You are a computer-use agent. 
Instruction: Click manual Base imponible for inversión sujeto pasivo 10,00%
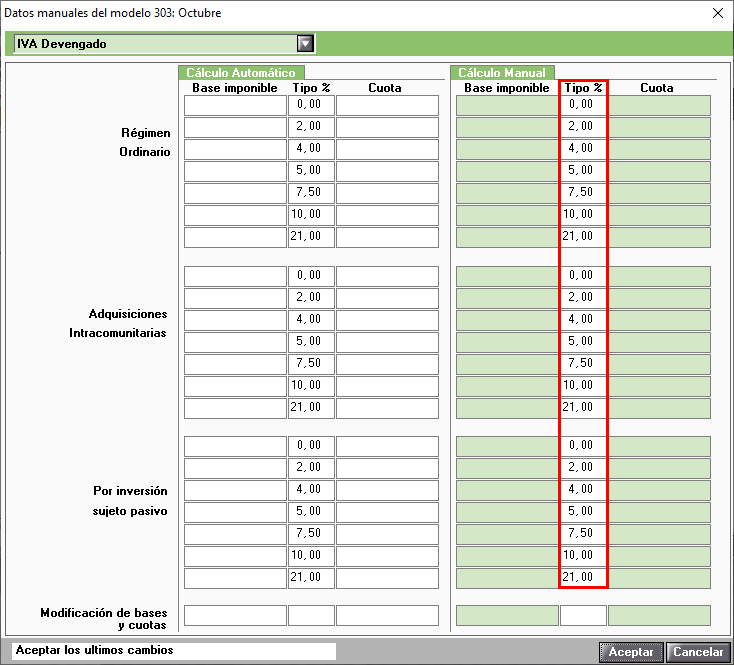(x=507, y=556)
